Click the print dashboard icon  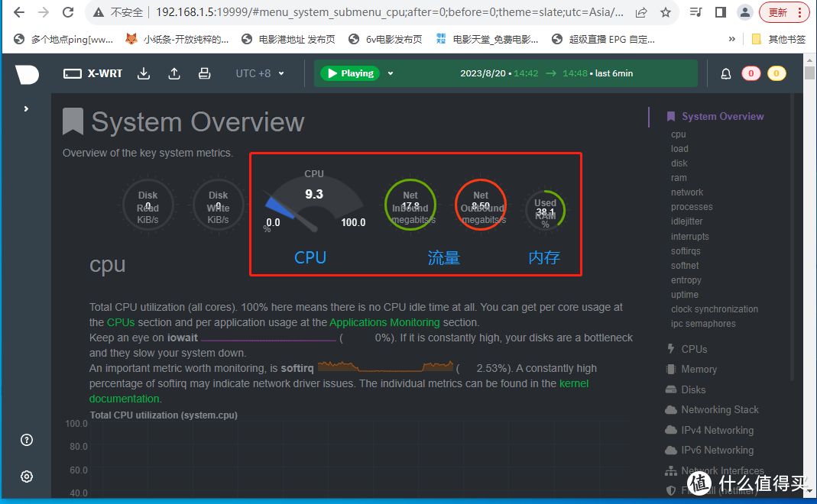click(x=204, y=73)
